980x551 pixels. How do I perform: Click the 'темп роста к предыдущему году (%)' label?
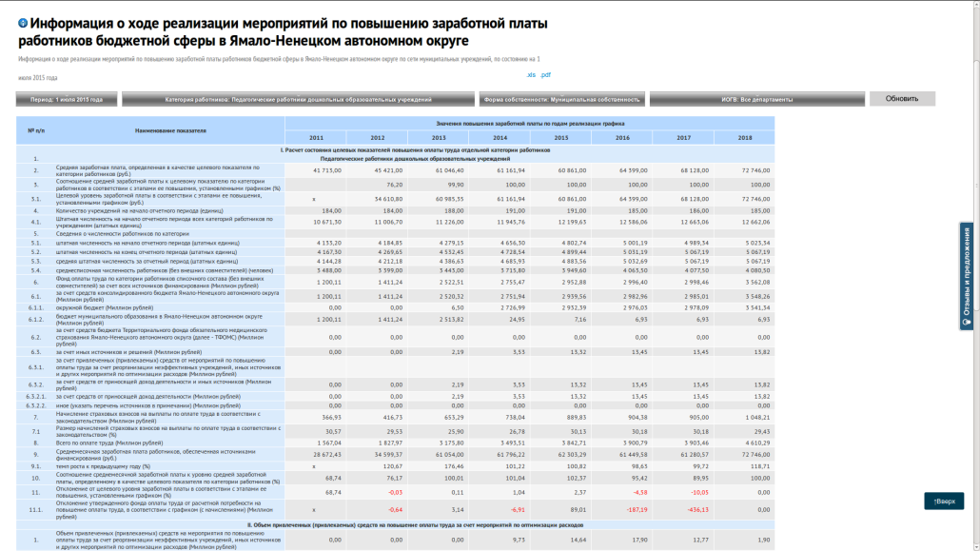103,466
